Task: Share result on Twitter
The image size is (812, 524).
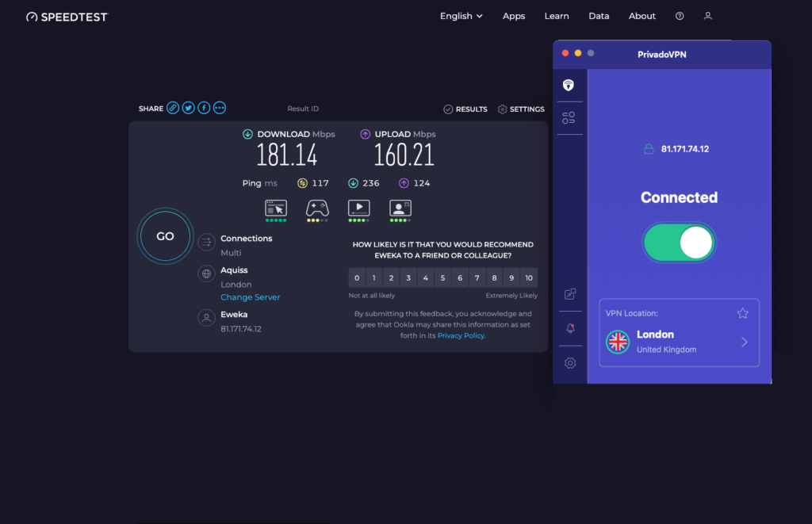Action: (x=189, y=108)
